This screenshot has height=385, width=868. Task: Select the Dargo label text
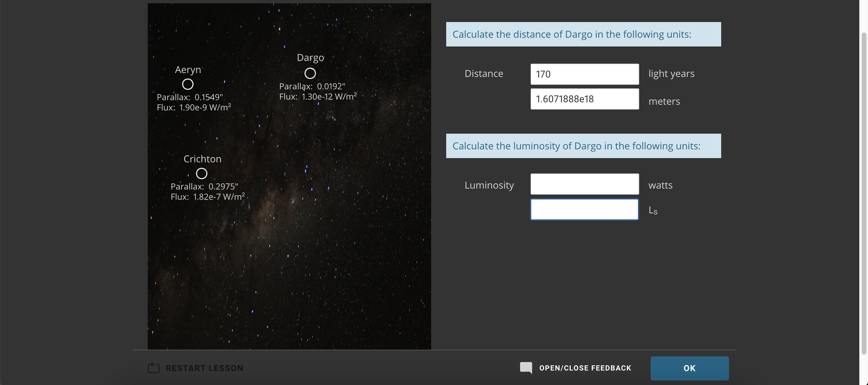(310, 57)
